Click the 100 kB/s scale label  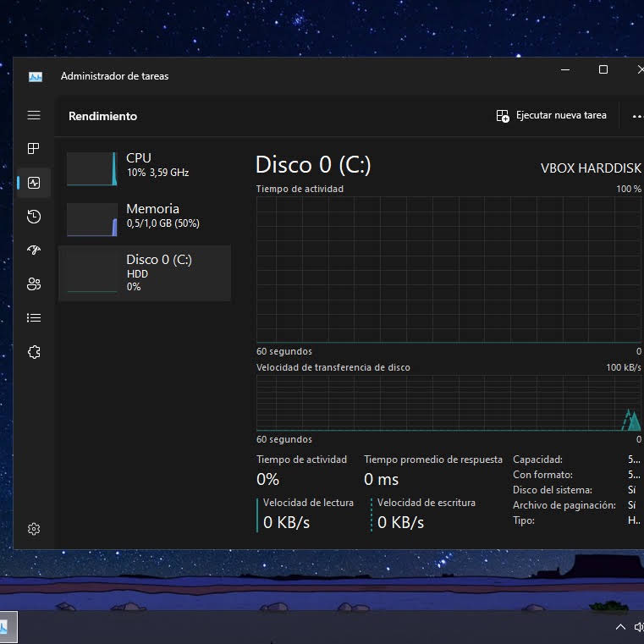point(624,367)
